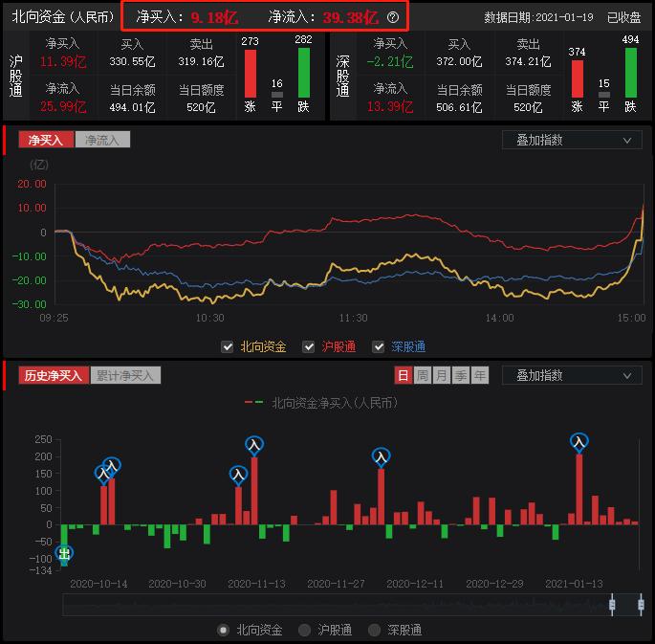Expand the 叠加指数 dropdown above the history chart
Image resolution: width=655 pixels, height=644 pixels.
(x=572, y=375)
